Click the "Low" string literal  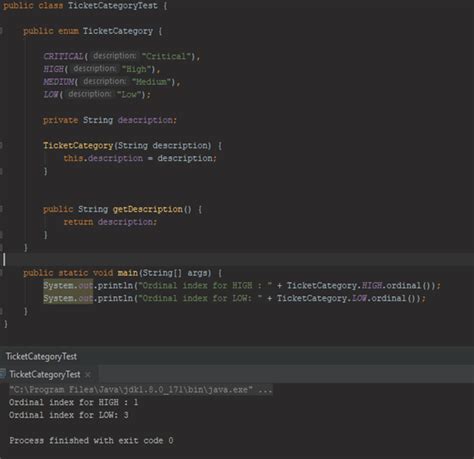coord(129,94)
